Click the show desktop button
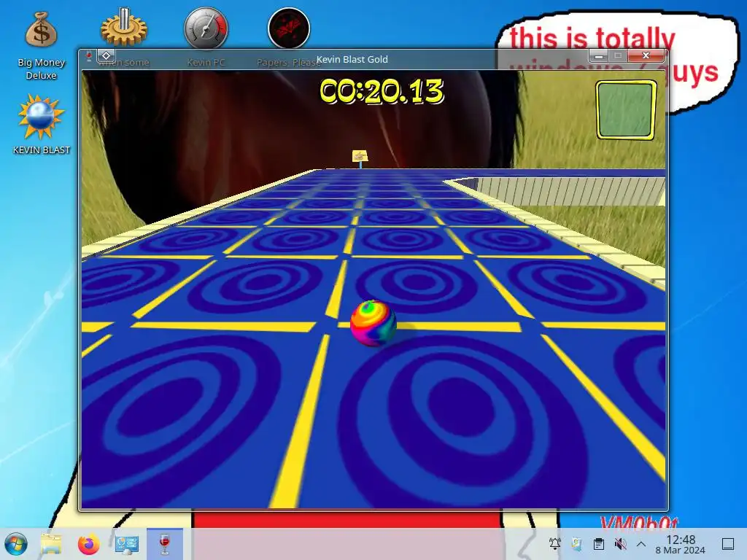The width and height of the screenshot is (747, 560). point(728,544)
